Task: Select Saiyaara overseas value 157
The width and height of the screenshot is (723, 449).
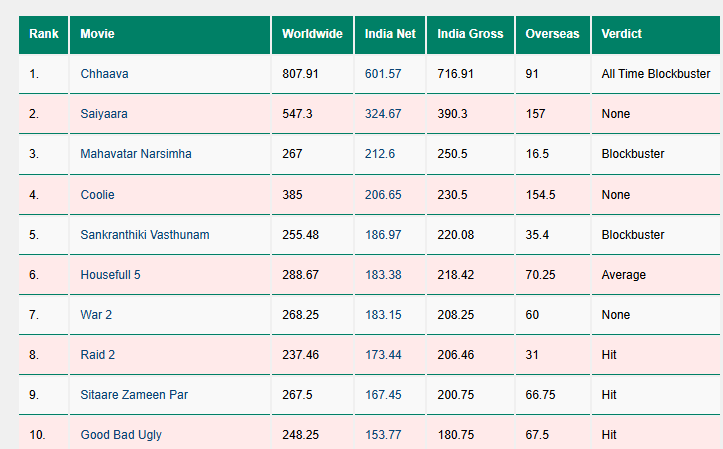Action: (x=535, y=114)
